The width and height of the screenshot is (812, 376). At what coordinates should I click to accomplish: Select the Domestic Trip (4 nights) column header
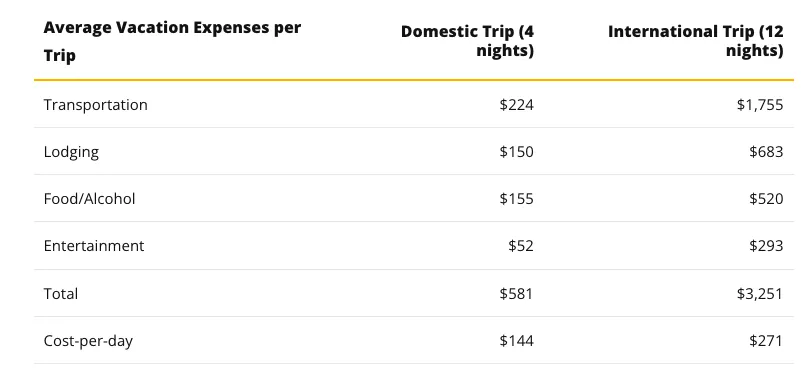[x=467, y=41]
